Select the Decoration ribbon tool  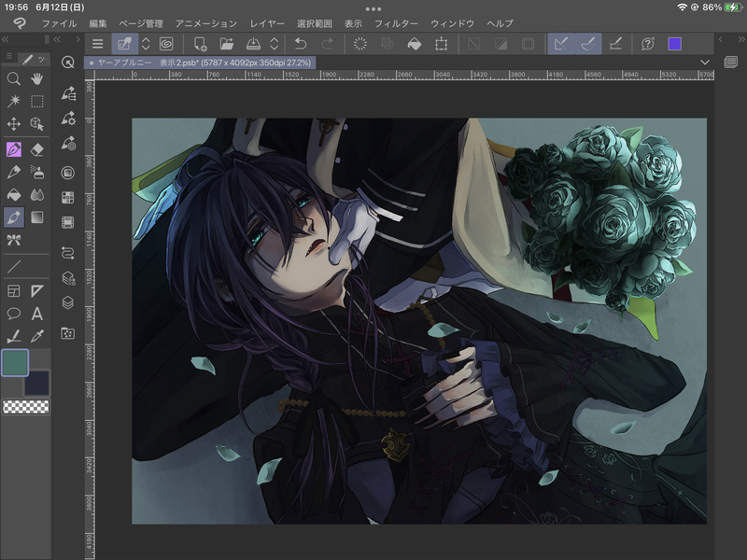point(13,240)
